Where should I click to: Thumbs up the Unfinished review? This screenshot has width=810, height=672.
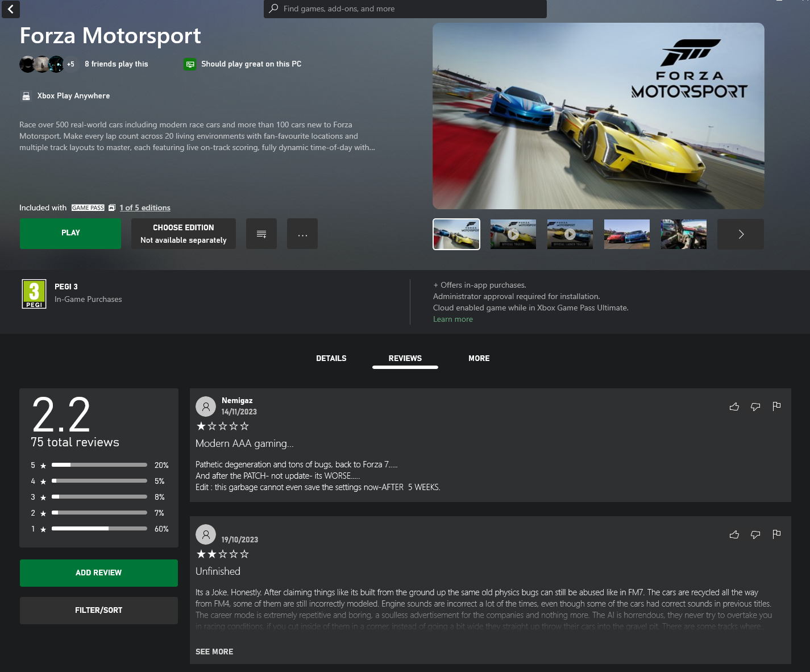click(734, 534)
